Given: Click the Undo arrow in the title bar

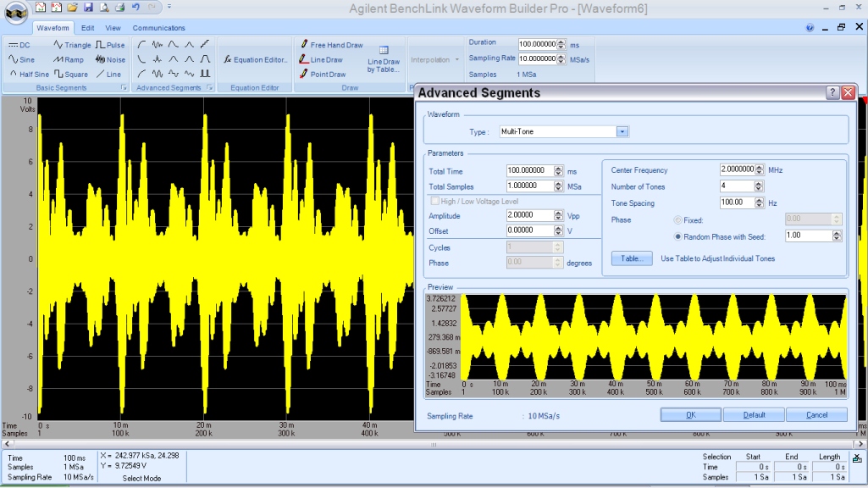Looking at the screenshot, I should (135, 8).
